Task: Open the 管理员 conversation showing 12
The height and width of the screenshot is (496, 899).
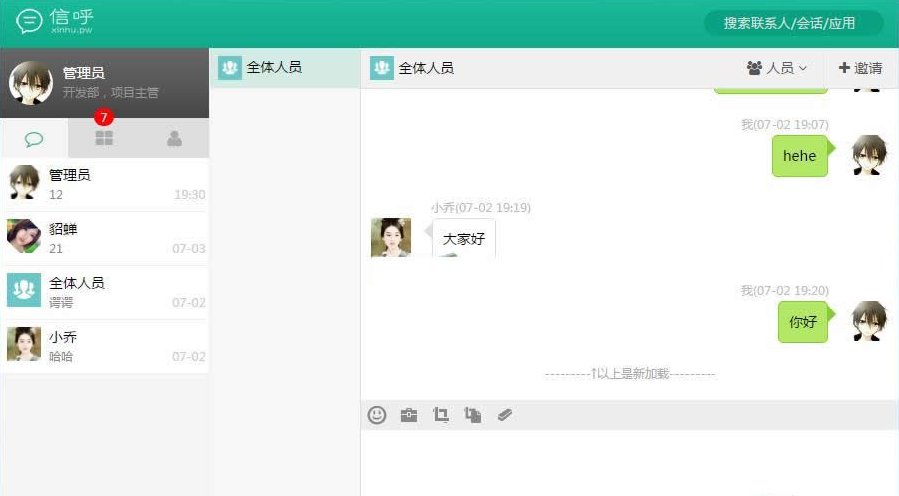Action: [x=104, y=184]
